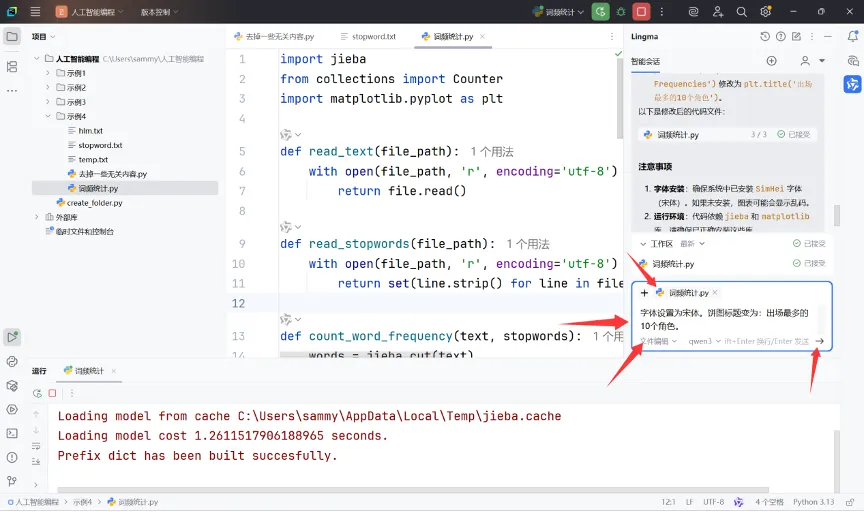This screenshot has height=512, width=864.
Task: Click Python 3.13 interpreter in status bar
Action: point(813,502)
